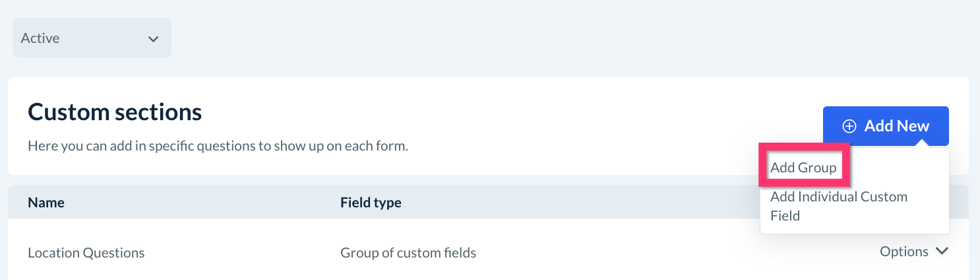
Task: Click the word Active in the filter
Action: coord(40,38)
